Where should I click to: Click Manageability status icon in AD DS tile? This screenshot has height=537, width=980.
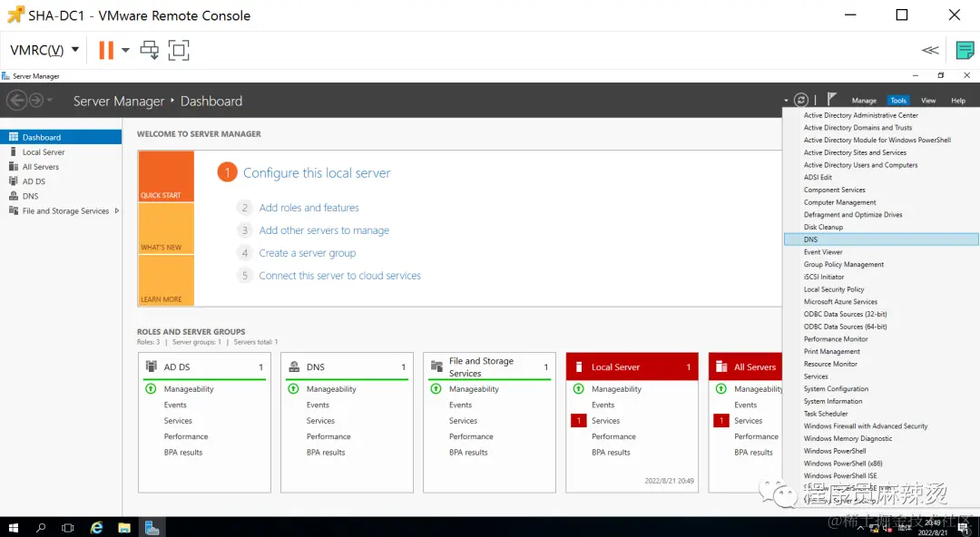click(151, 389)
